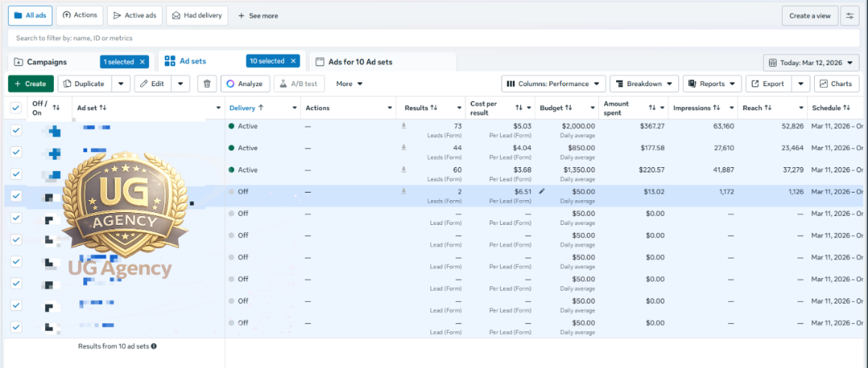Click the Edit button
Image resolution: width=868 pixels, height=368 pixels.
[154, 83]
